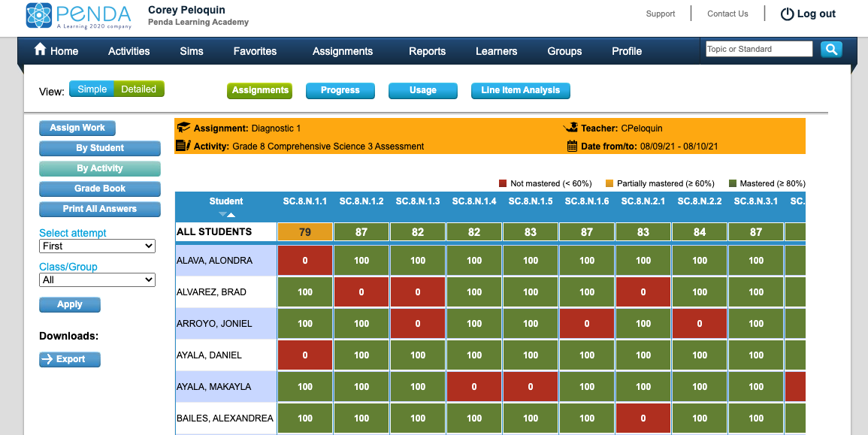Click the ALL STUDENTS row label
The width and height of the screenshot is (868, 435).
214,232
